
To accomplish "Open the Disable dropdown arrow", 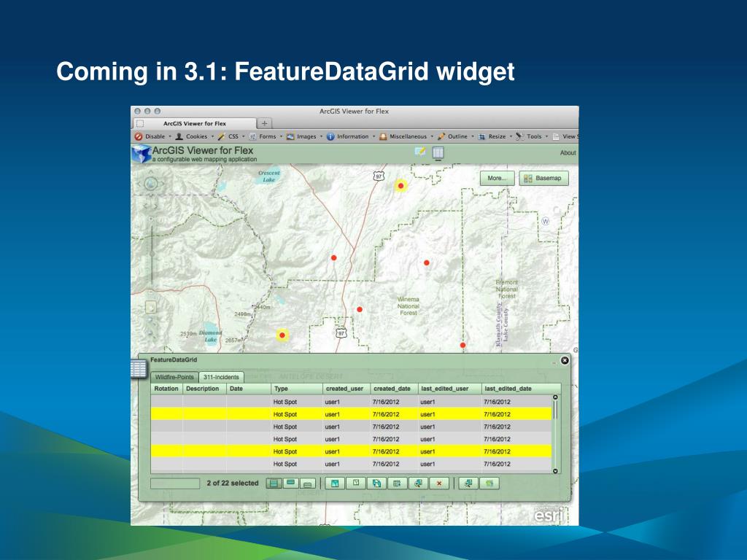I will point(169,136).
